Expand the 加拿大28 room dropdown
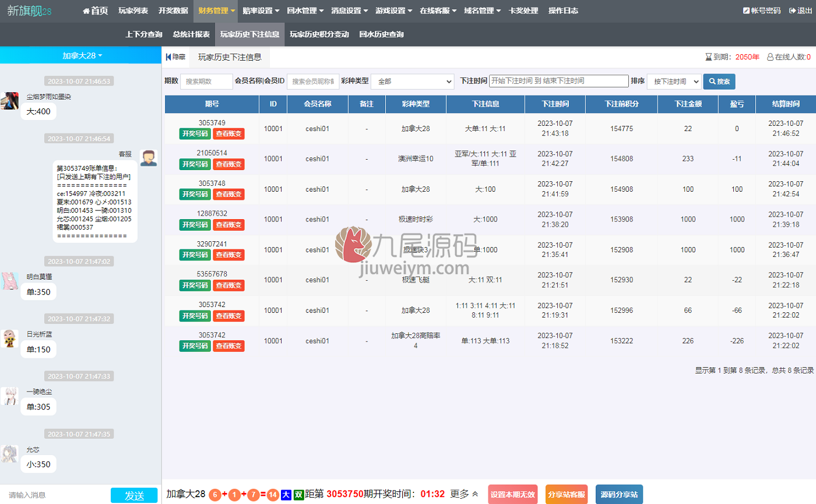 pos(82,55)
